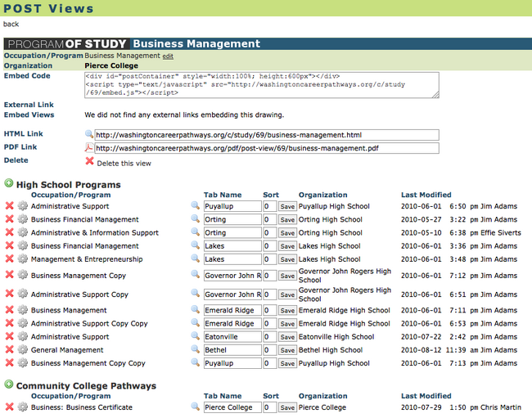Open gear settings for Business Management Copy Copy
This screenshot has height=418, width=532.
(x=23, y=362)
